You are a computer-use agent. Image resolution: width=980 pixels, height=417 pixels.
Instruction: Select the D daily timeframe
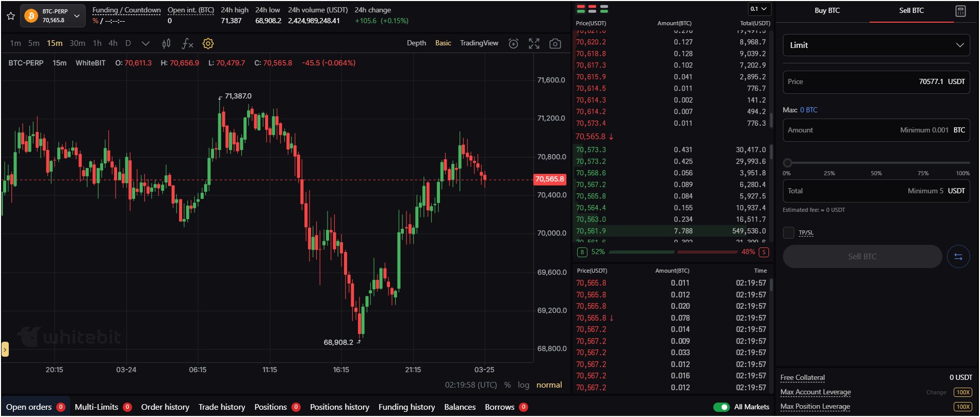[x=128, y=43]
